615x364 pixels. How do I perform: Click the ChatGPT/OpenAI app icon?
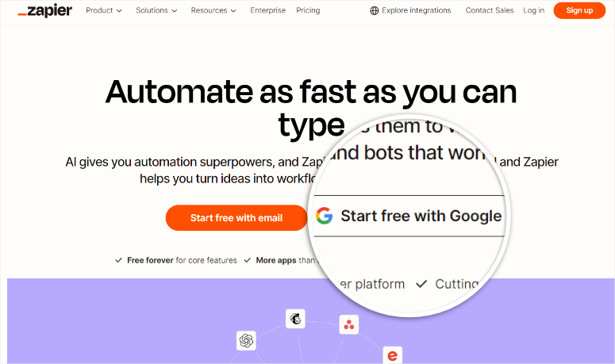pos(246,340)
